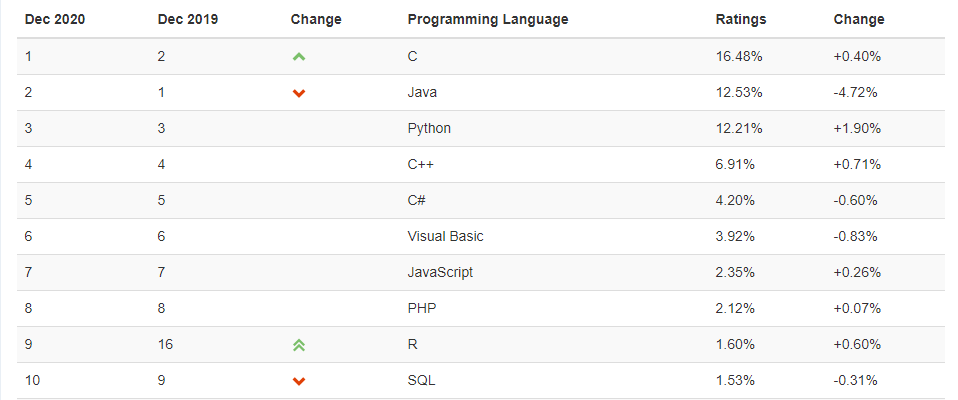Click R's previous rank 16
This screenshot has width=958, height=400.
tap(166, 344)
